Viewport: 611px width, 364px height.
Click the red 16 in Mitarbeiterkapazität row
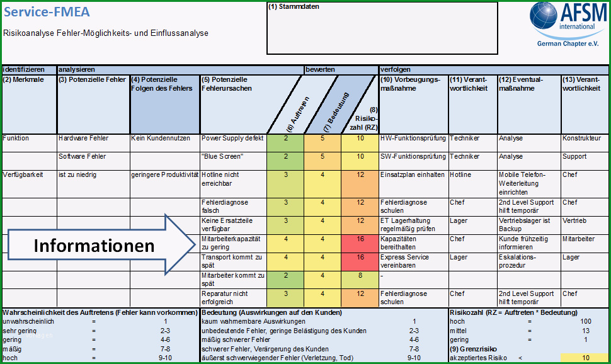[360, 244]
